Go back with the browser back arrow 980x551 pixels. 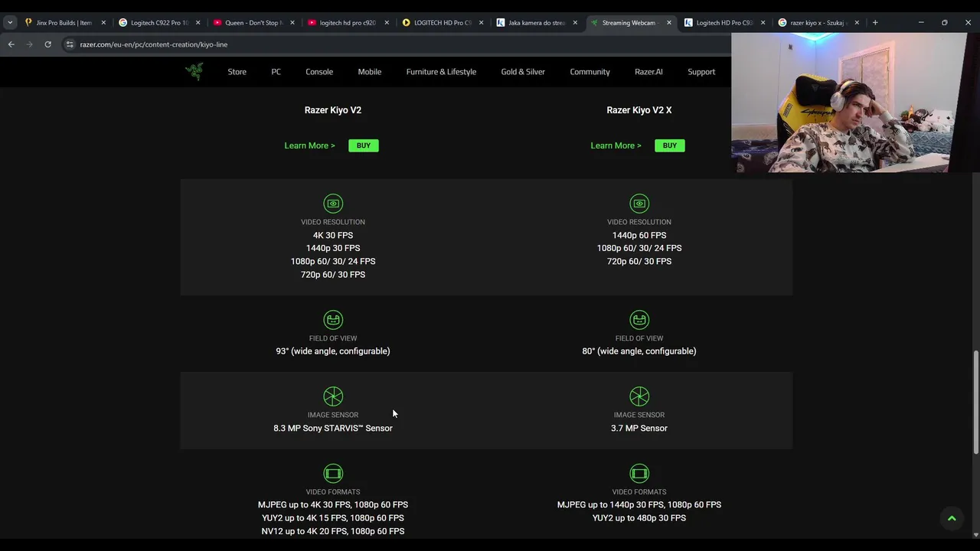(x=11, y=44)
